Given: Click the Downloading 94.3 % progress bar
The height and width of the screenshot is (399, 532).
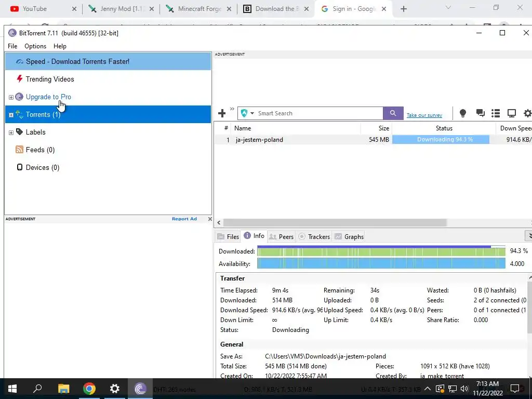Looking at the screenshot, I should [441, 139].
